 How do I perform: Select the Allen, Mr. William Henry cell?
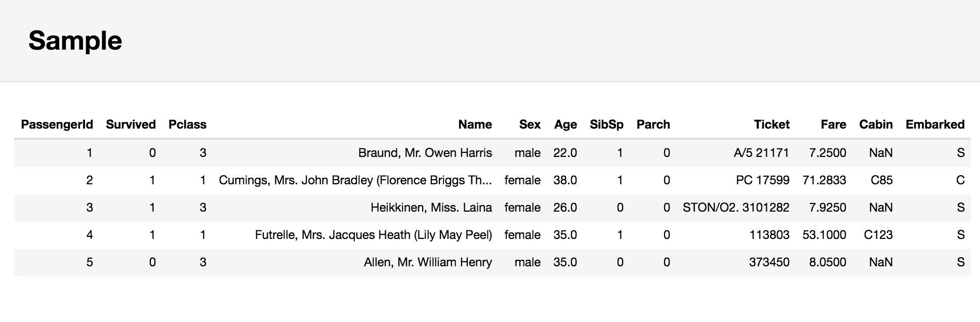pyautogui.click(x=428, y=262)
